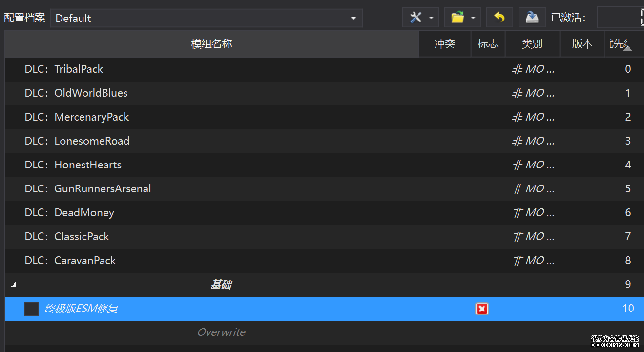This screenshot has height=352, width=644.
Task: Click the red X flag on 终极版ESM修复
Action: click(482, 309)
